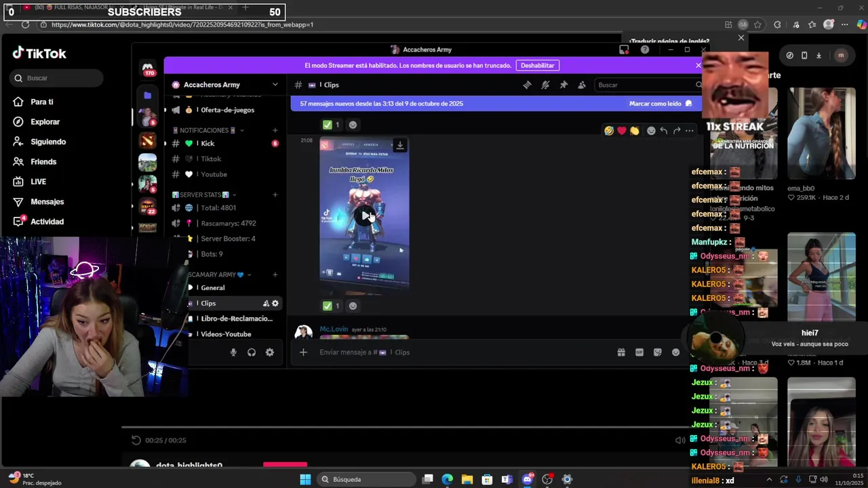Dismiss the streamer mode banner

coord(698,66)
